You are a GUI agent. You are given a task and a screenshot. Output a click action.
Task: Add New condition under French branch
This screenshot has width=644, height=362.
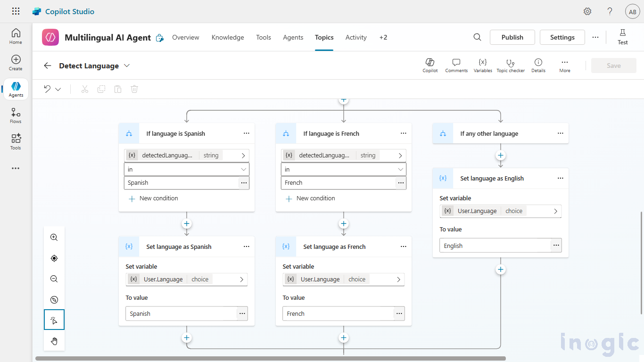click(311, 198)
